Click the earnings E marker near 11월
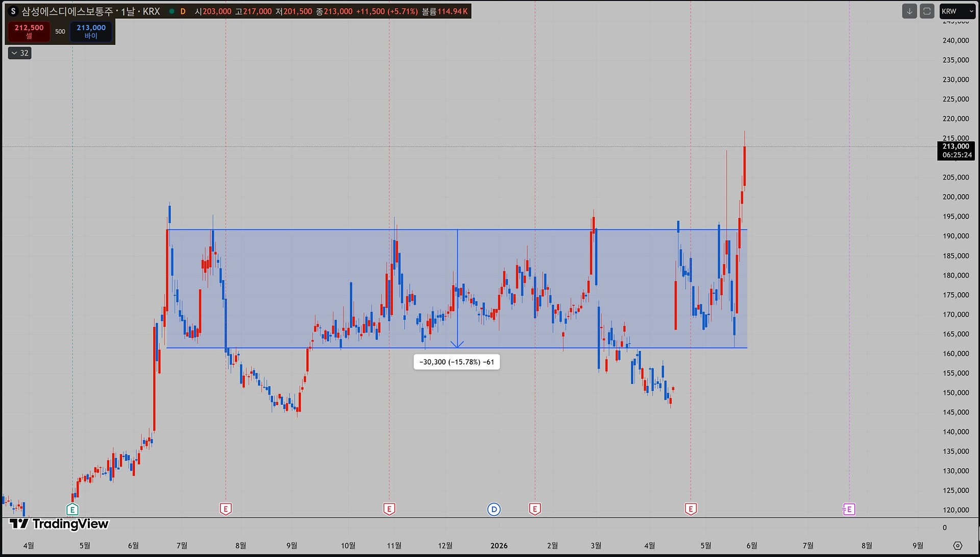The image size is (980, 557). pos(389,509)
